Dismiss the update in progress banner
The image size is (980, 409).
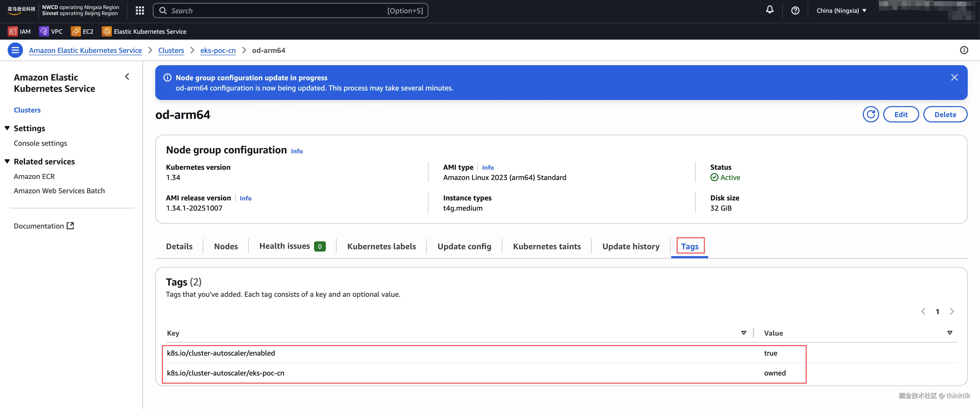[x=954, y=78]
